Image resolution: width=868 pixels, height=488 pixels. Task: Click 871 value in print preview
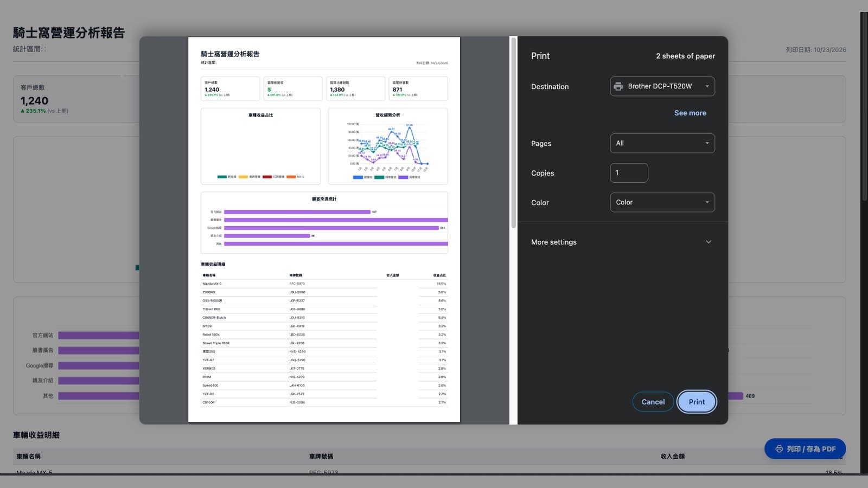tap(398, 89)
